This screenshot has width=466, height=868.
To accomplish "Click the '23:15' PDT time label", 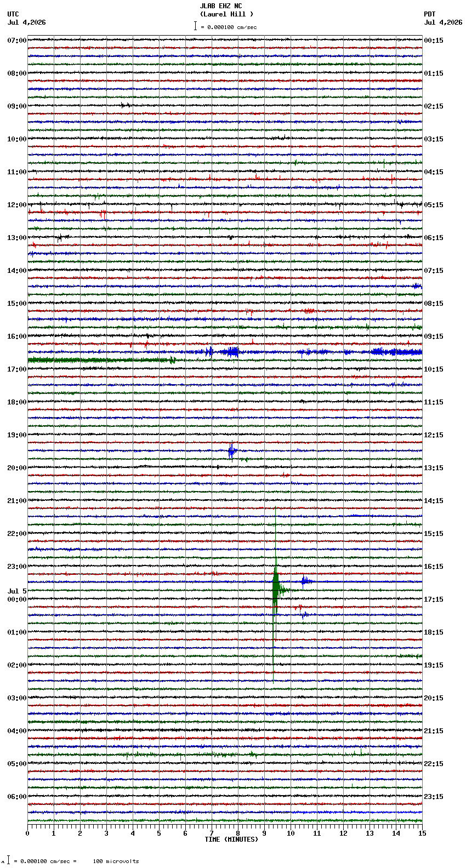I will tap(434, 797).
